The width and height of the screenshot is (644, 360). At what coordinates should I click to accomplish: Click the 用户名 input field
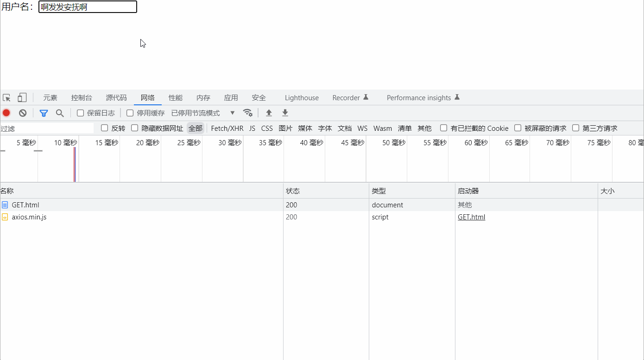point(88,7)
